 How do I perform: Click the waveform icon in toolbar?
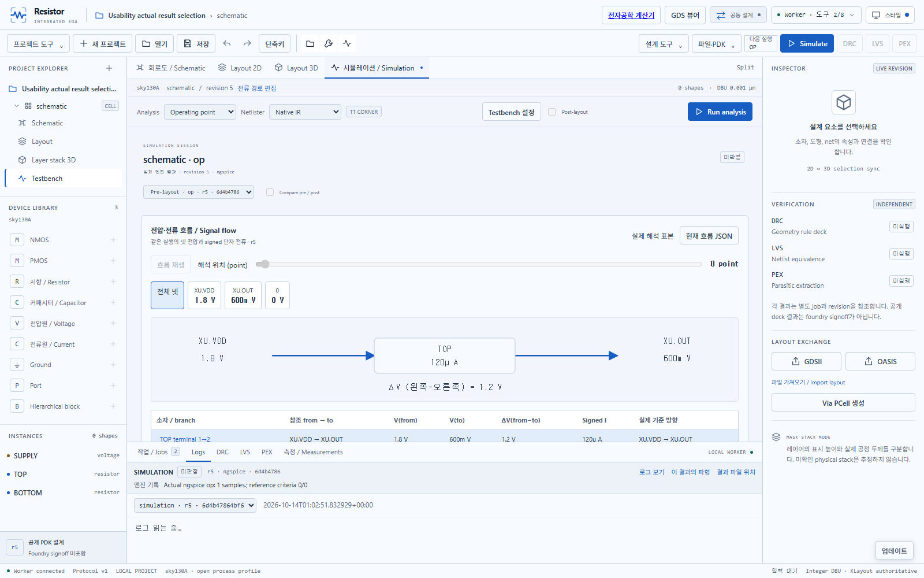tap(347, 43)
